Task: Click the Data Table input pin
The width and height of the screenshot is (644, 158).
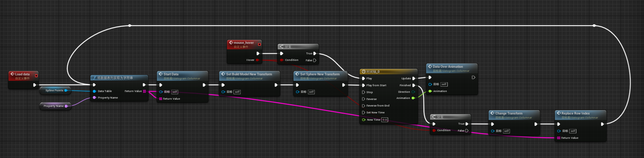Action: (94, 91)
